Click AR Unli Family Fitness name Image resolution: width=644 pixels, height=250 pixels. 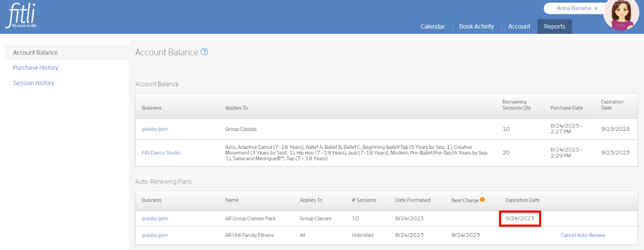[249, 235]
